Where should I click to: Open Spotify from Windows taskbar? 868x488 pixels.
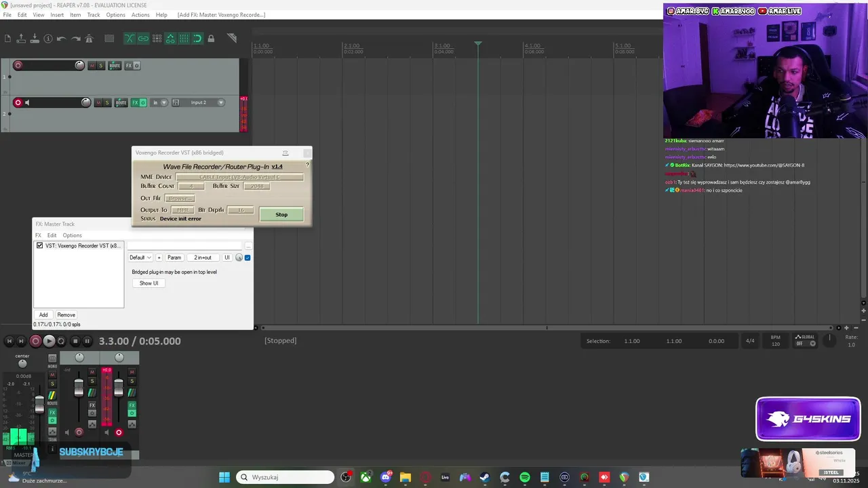tap(525, 477)
